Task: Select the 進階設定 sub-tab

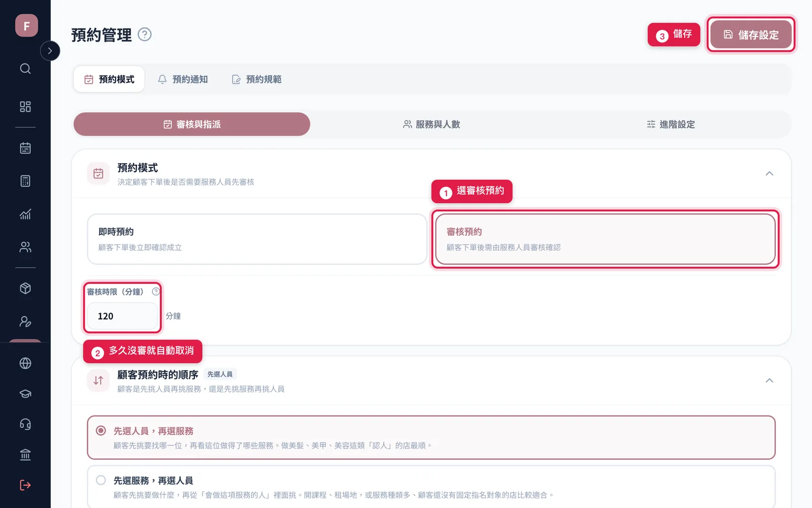Action: pyautogui.click(x=670, y=124)
